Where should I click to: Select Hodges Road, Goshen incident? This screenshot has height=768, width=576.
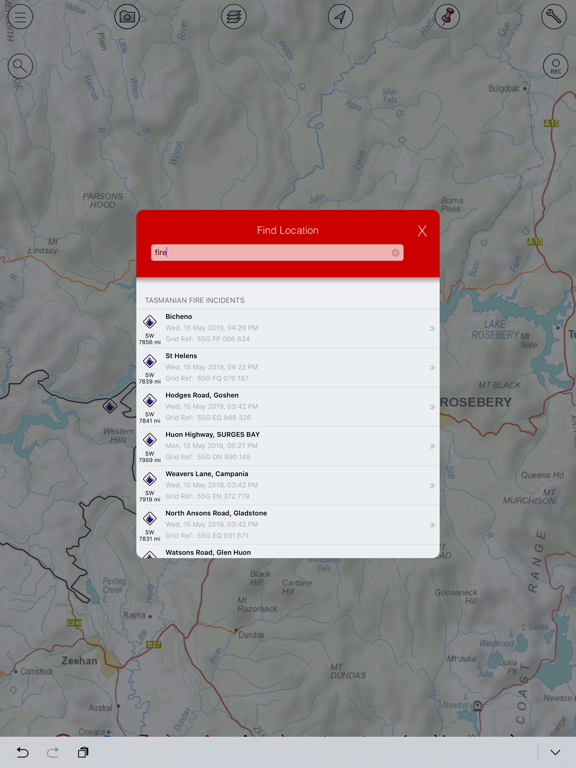[288, 407]
